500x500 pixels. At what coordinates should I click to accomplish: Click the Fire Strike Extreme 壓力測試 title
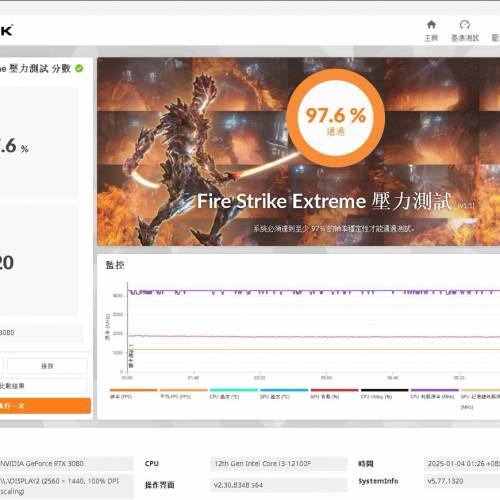pyautogui.click(x=324, y=201)
